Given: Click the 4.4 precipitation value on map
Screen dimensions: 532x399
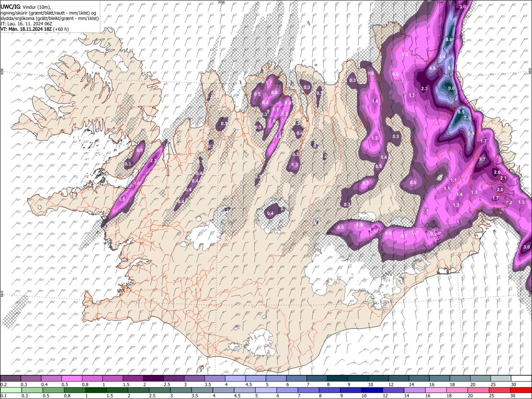Looking at the screenshot, I should coord(442,57).
